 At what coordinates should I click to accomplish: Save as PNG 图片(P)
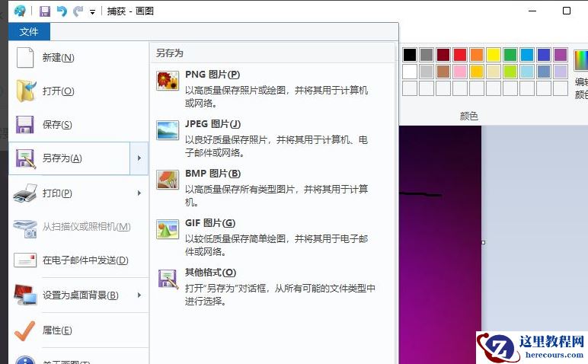pyautogui.click(x=273, y=88)
